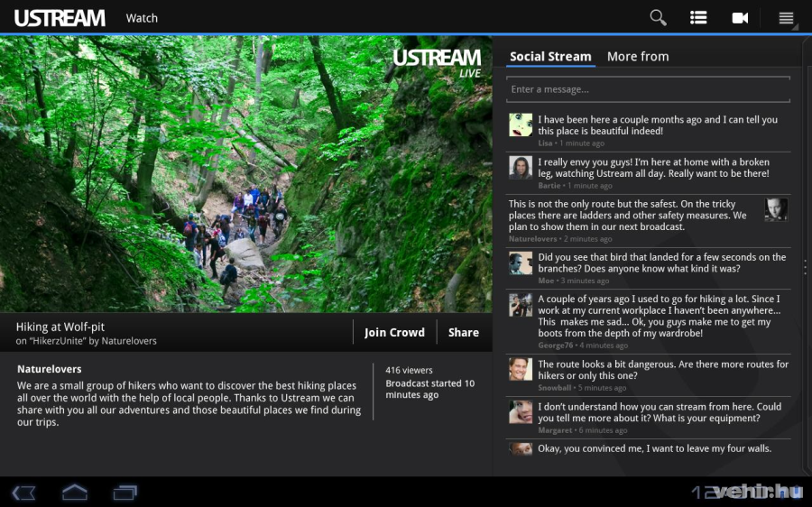Viewport: 812px width, 507px height.
Task: Tap Moe's avatar thumbnail
Action: point(521,263)
